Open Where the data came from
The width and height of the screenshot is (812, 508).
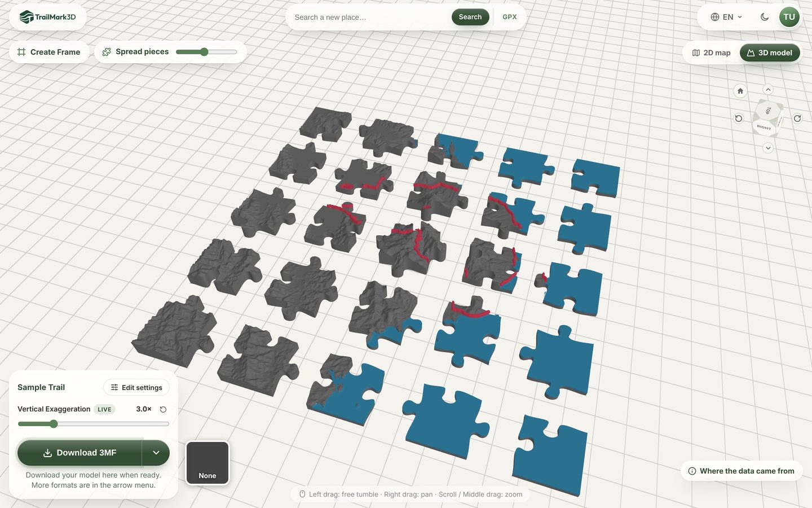tap(742, 471)
